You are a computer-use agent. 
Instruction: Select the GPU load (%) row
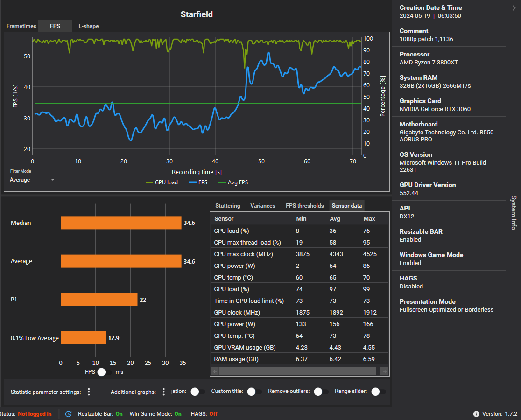click(299, 289)
